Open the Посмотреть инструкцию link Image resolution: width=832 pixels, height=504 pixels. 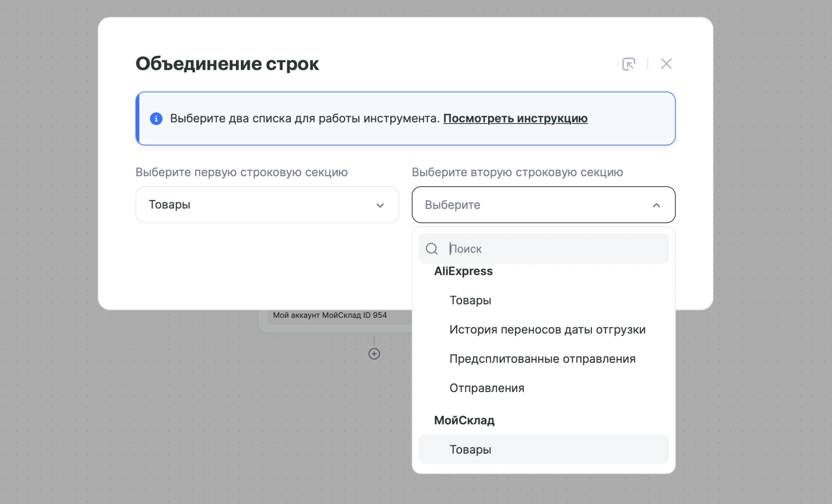pos(515,119)
